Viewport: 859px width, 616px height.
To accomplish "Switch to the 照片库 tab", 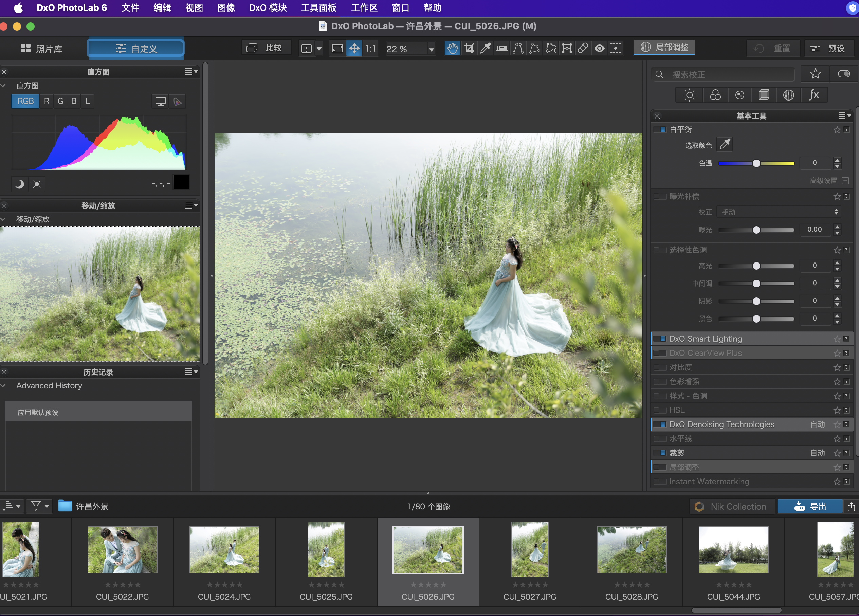I will (42, 49).
